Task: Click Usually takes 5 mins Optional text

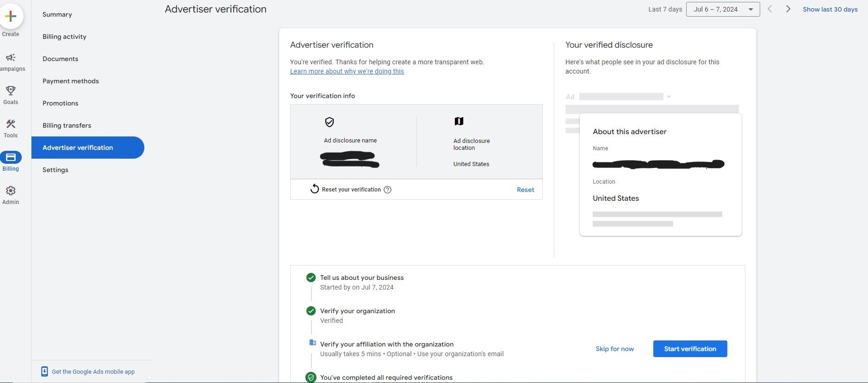Action: (x=412, y=354)
